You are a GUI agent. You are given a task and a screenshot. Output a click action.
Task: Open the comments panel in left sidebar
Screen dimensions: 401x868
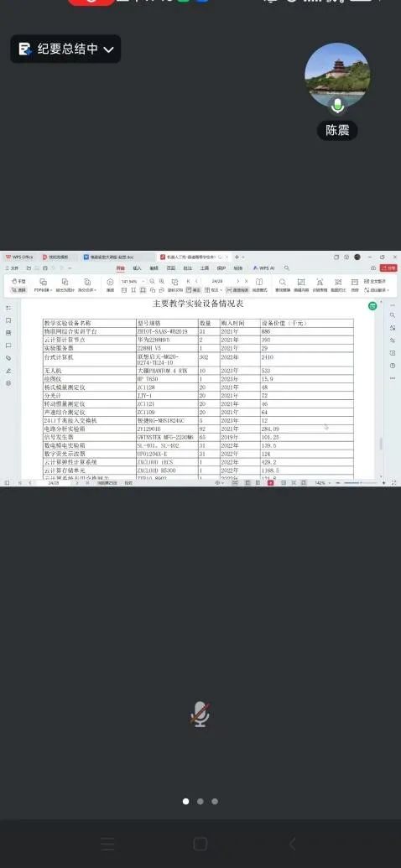pyautogui.click(x=8, y=346)
